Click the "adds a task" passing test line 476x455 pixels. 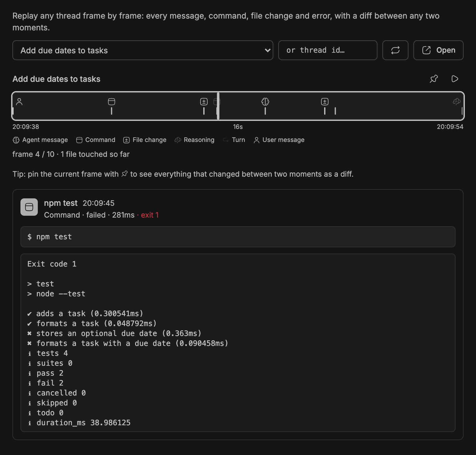[x=85, y=314]
